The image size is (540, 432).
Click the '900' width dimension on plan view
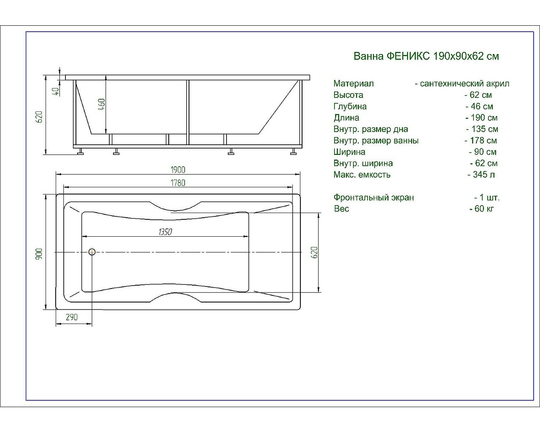click(x=39, y=254)
